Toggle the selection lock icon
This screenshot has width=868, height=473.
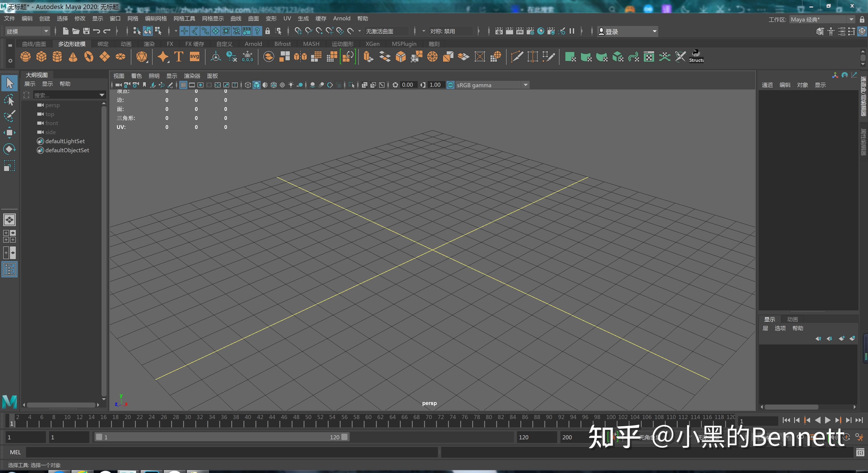pos(268,31)
